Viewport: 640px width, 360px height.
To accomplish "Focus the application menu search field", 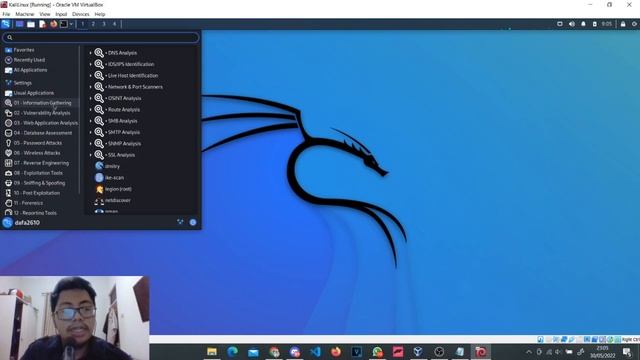I will (101, 38).
